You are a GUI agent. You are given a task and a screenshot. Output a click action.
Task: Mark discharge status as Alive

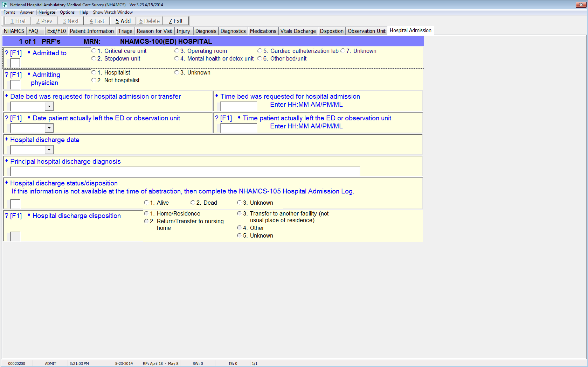(146, 203)
